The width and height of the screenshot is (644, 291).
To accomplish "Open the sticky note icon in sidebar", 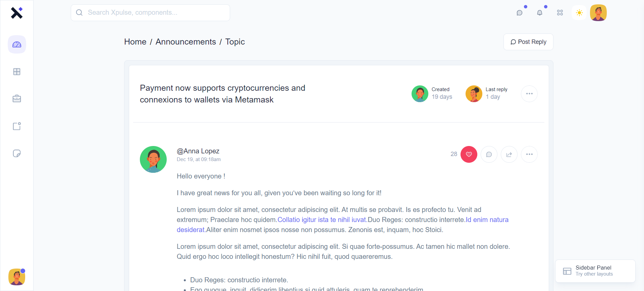I will coord(17,153).
